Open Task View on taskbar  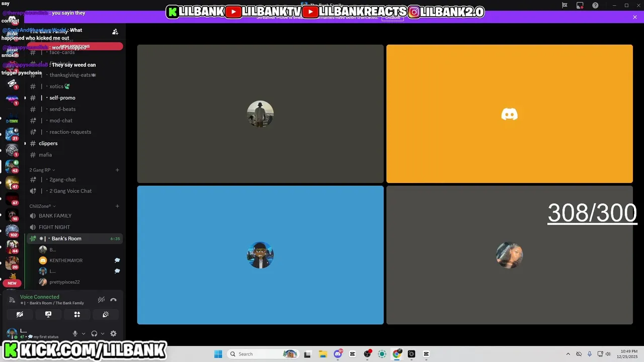pyautogui.click(x=307, y=354)
